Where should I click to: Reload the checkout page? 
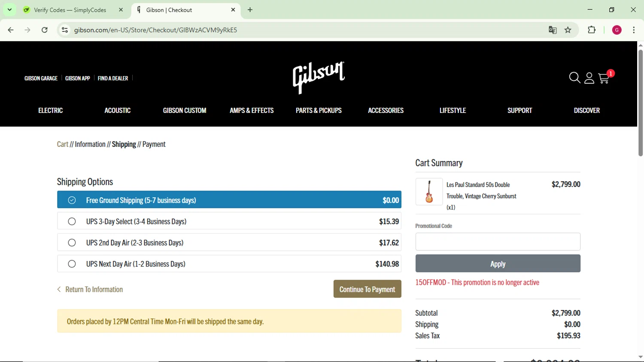coord(45,30)
